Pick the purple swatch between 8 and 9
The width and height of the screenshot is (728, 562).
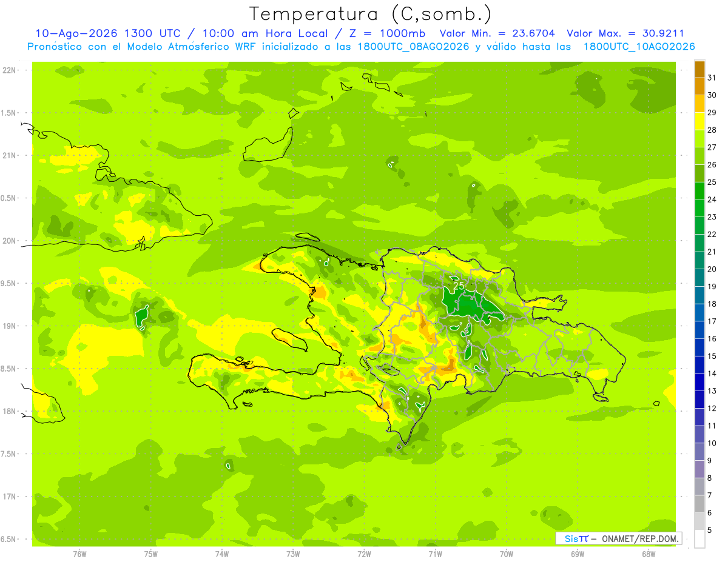(699, 469)
